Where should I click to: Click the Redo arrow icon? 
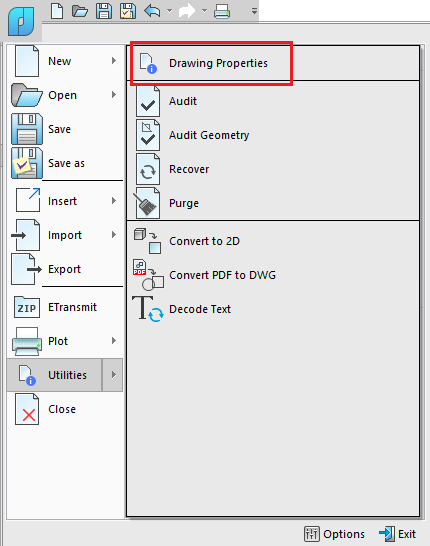[x=187, y=11]
